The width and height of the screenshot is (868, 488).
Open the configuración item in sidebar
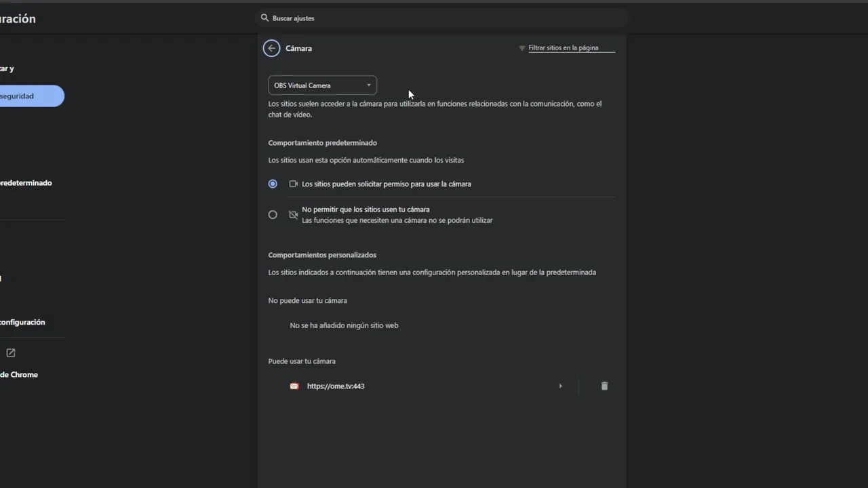(x=22, y=322)
